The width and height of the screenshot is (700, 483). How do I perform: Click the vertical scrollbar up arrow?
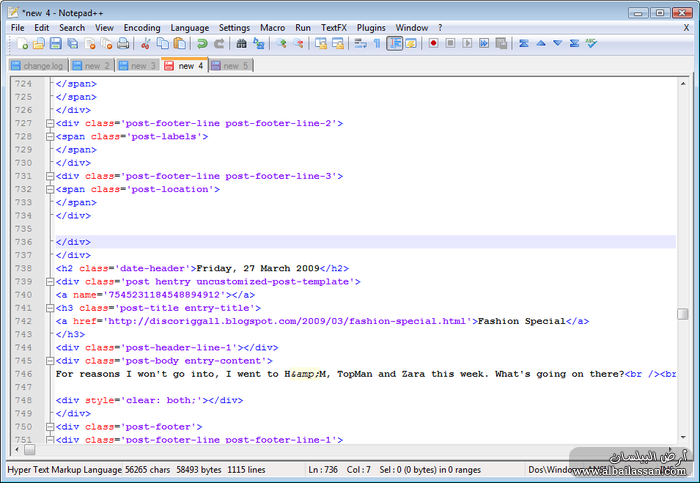click(x=683, y=84)
